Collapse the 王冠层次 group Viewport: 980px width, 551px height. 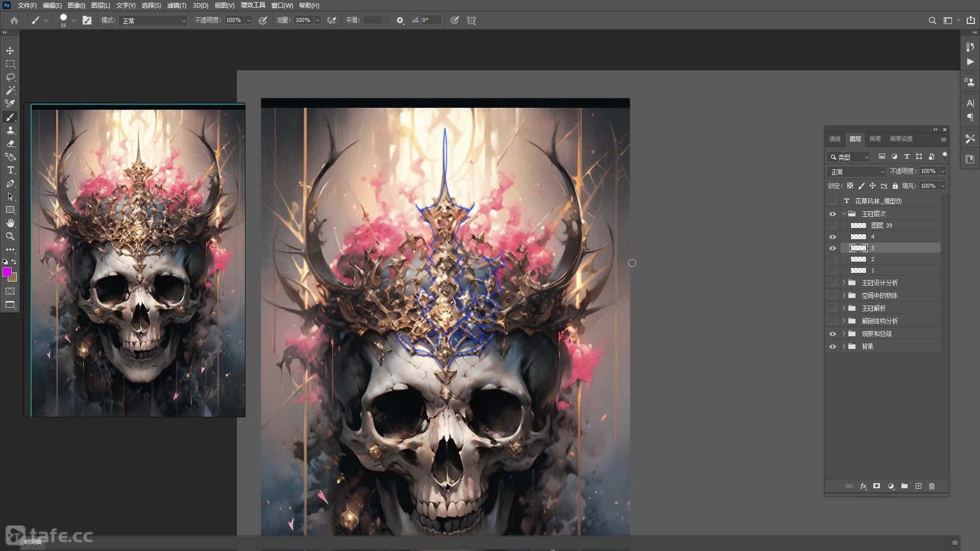[844, 214]
